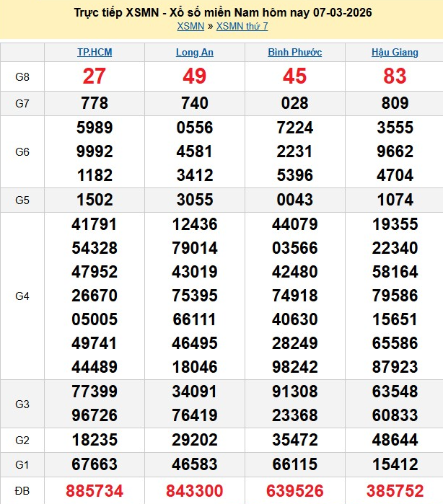Open the Hậu Giang province link

(395, 53)
